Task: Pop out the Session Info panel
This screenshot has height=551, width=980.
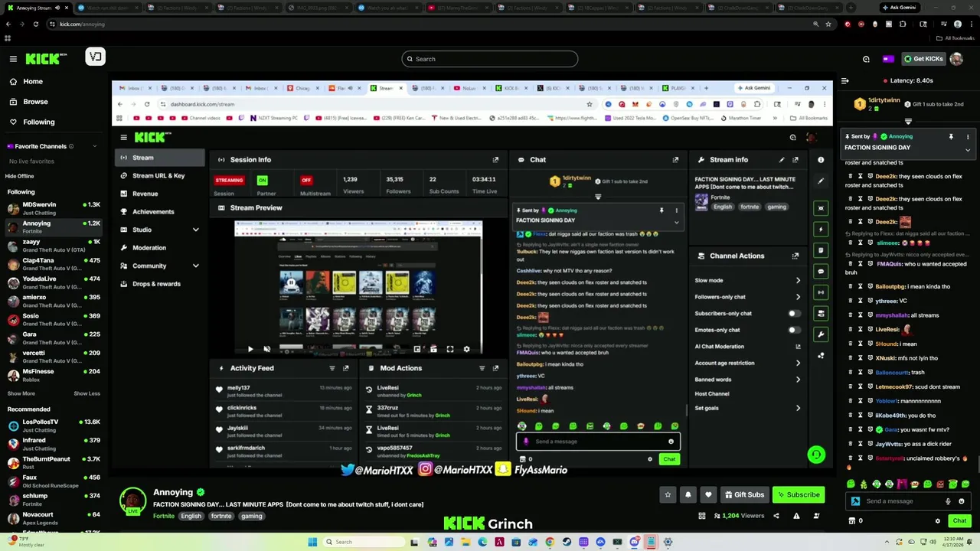Action: coord(495,160)
